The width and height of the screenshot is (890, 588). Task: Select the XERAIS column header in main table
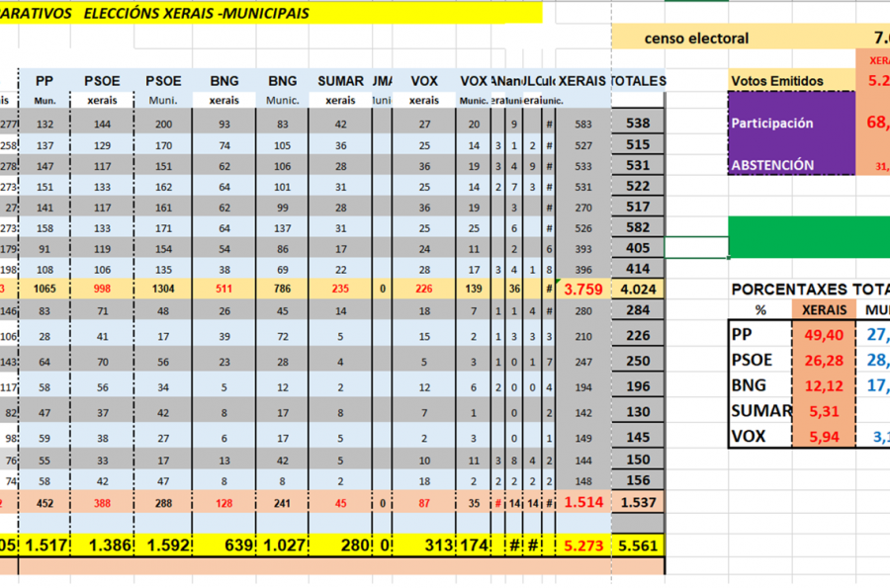[x=582, y=81]
